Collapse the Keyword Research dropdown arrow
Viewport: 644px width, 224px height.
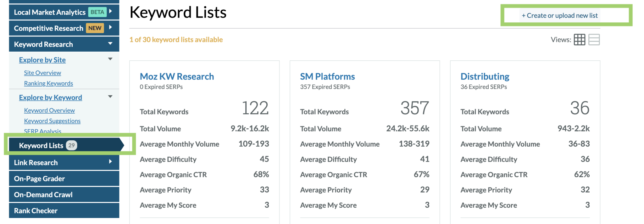coord(110,43)
